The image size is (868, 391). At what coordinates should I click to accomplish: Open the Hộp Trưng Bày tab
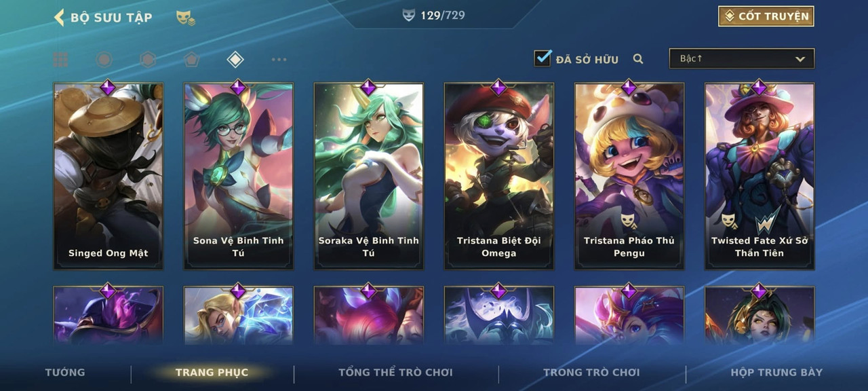pos(776,372)
